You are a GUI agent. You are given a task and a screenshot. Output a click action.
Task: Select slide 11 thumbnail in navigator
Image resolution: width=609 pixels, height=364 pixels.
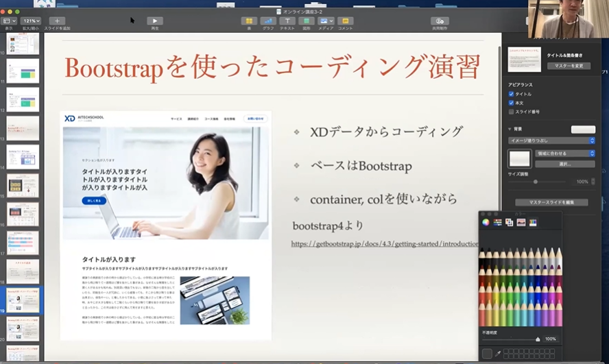(23, 71)
